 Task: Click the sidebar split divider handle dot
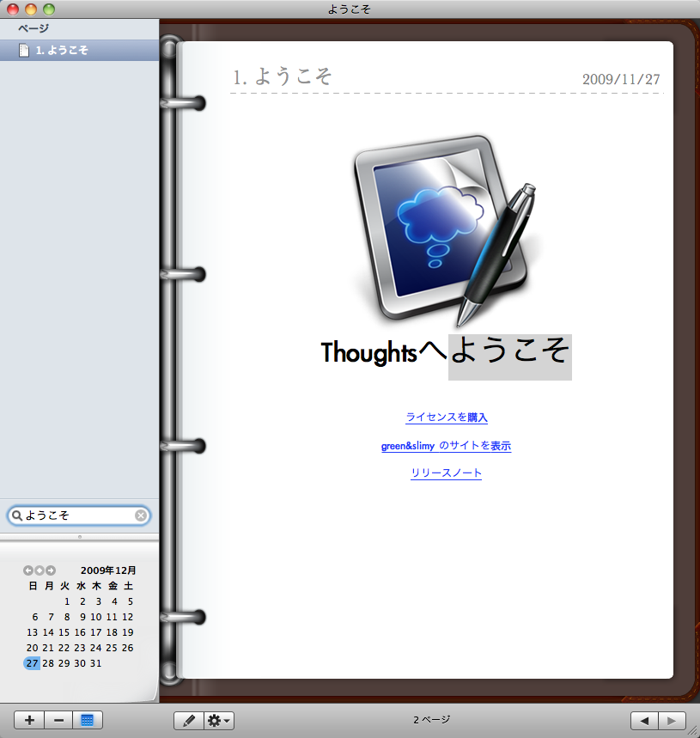tap(80, 537)
